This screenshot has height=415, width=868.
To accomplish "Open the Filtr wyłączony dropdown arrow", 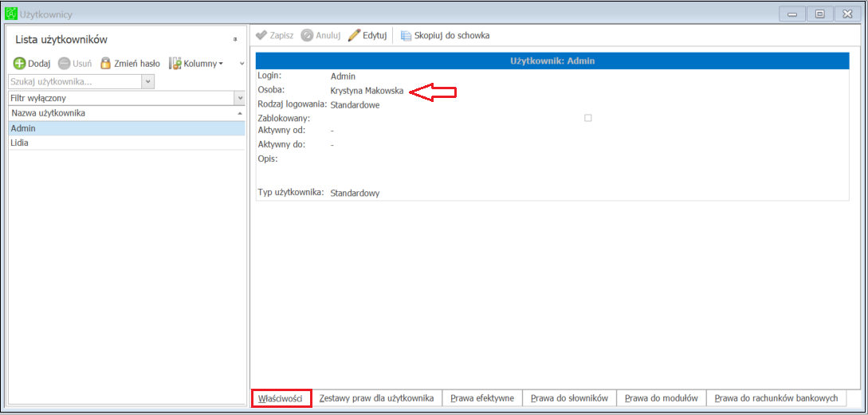I will [240, 98].
